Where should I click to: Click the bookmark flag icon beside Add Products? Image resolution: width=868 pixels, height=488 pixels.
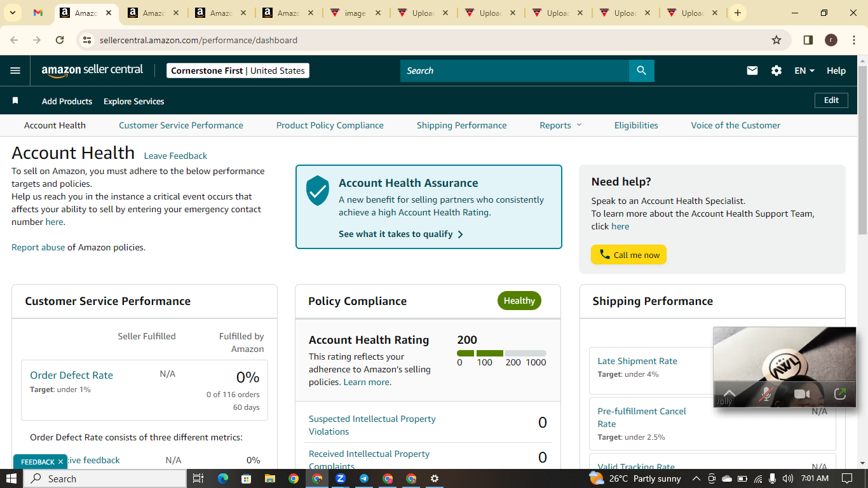point(15,101)
